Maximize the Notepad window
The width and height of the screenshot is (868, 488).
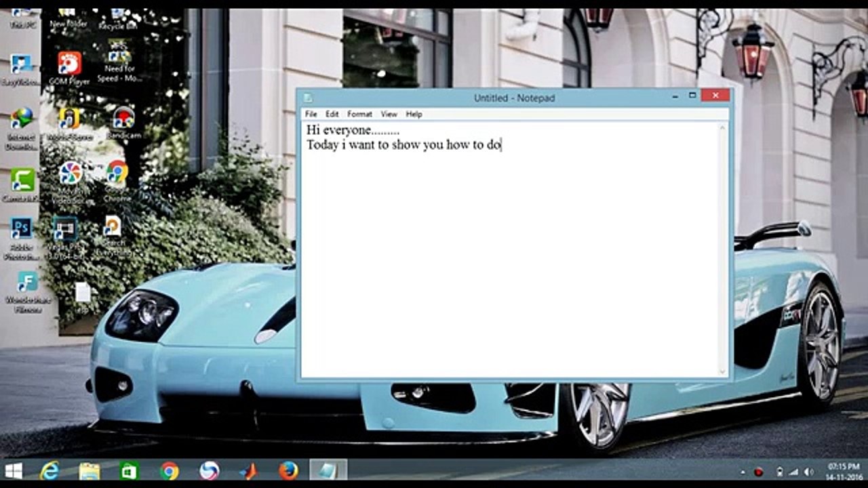(692, 96)
